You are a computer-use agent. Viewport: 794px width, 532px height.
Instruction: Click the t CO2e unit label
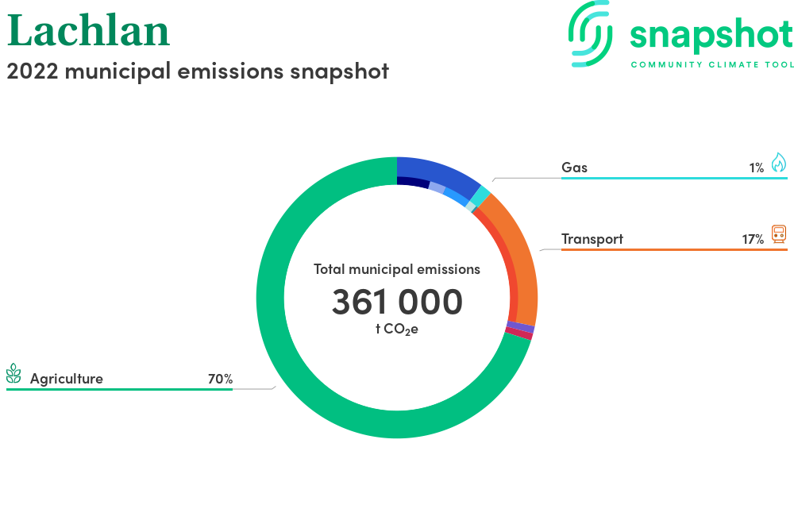coord(397,329)
